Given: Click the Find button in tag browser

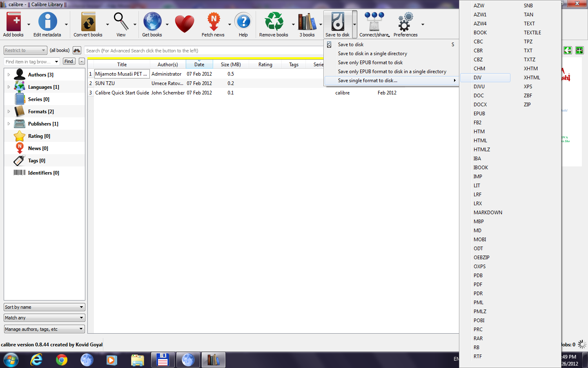Looking at the screenshot, I should tap(69, 61).
